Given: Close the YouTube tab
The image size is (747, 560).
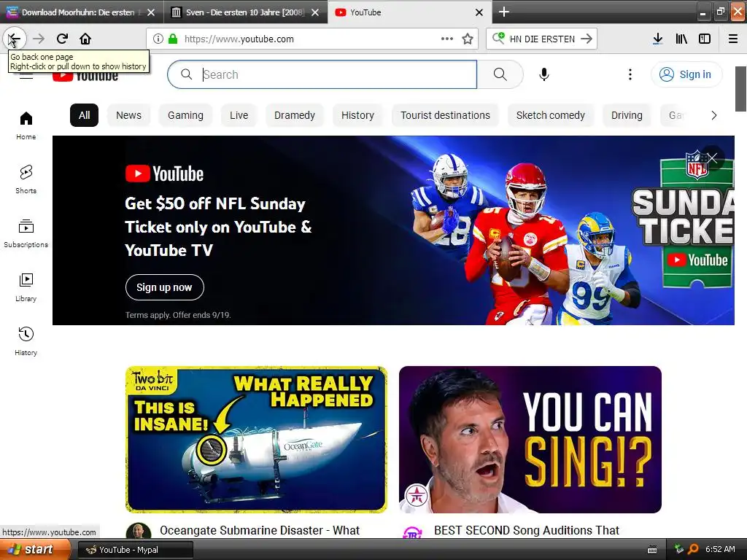Looking at the screenshot, I should point(479,12).
